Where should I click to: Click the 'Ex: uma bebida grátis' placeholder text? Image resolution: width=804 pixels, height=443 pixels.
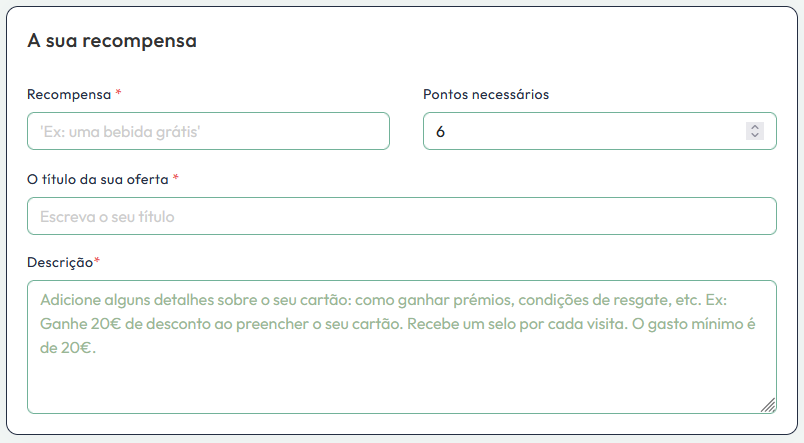(127, 131)
